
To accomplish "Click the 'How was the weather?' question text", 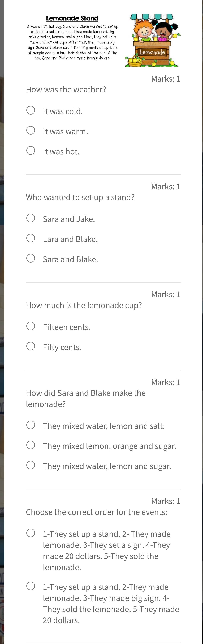I will pos(66,89).
